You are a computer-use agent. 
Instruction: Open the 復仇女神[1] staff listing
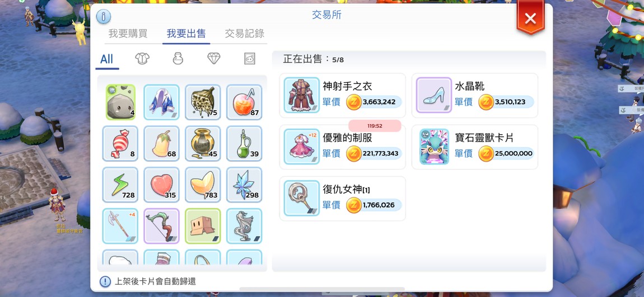(343, 199)
